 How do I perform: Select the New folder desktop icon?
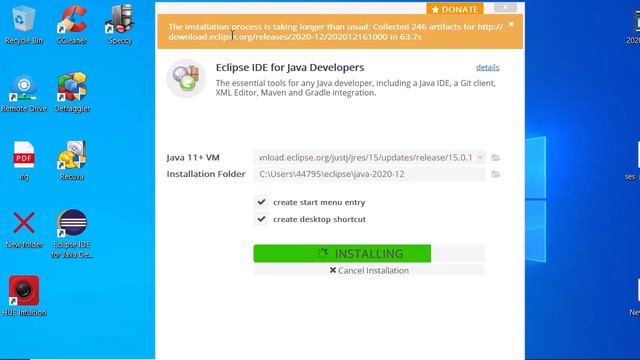coord(24,229)
